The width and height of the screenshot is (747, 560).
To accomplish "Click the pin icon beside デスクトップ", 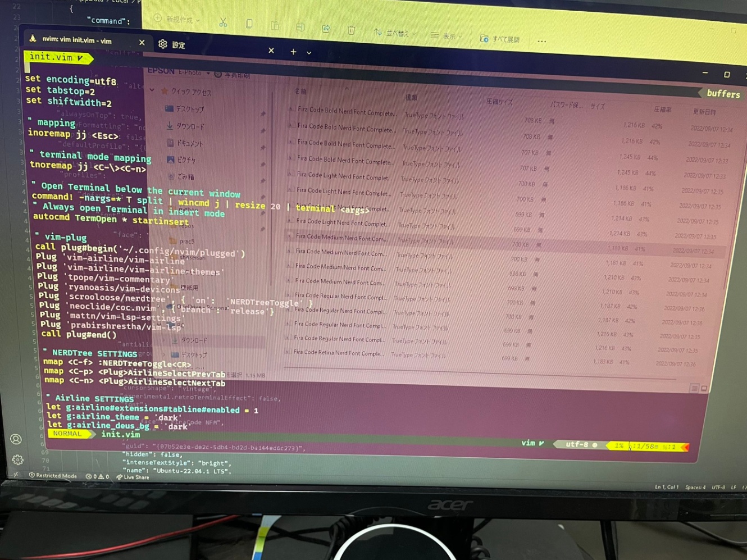I will [263, 113].
